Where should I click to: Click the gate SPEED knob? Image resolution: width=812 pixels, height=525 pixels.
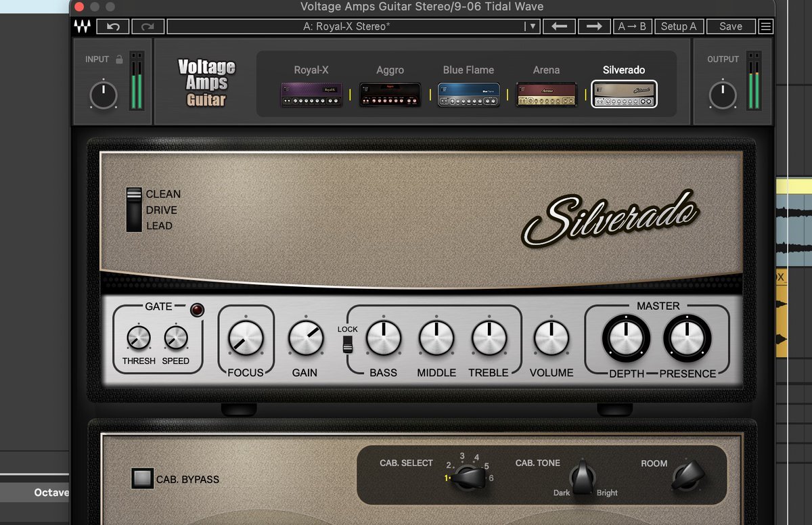click(176, 338)
